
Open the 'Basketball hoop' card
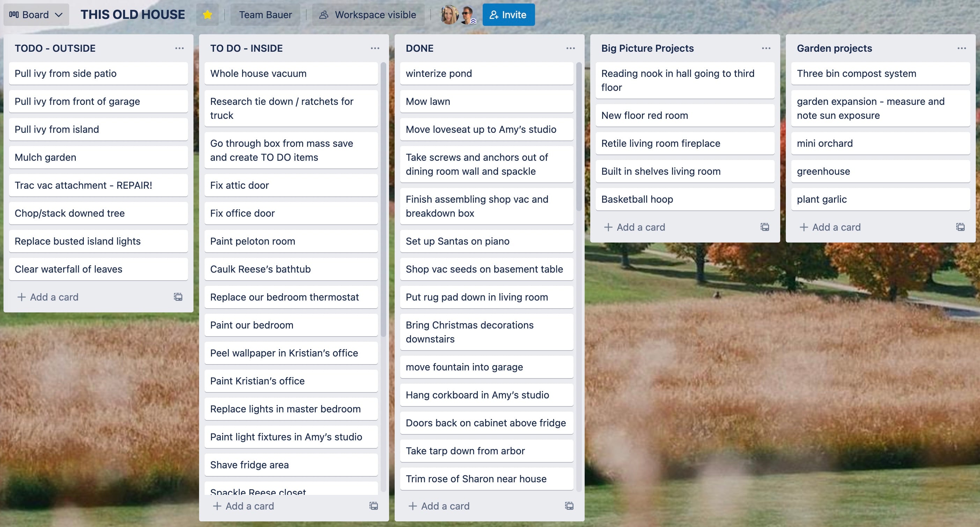[685, 200]
